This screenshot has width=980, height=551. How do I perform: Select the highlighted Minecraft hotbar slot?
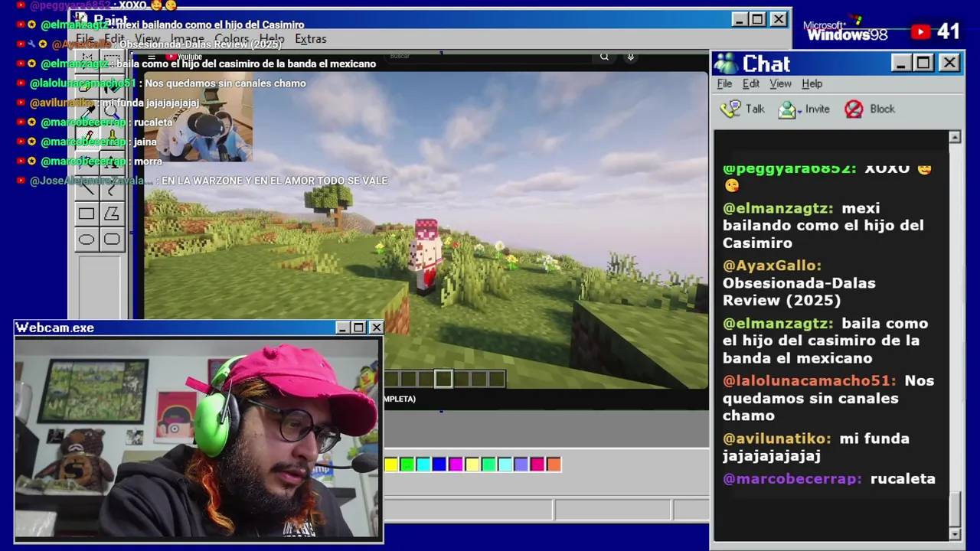tap(443, 378)
